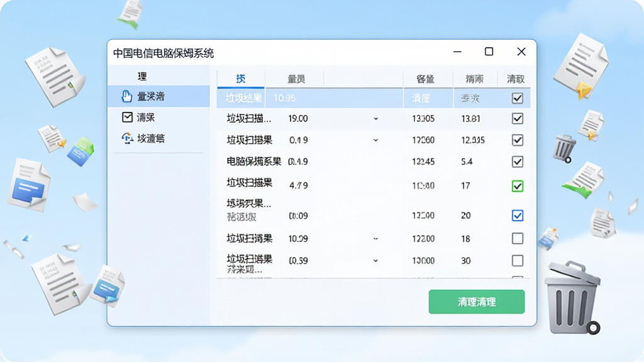Click the value 5.4 in the 电脑保姆系果 row

click(x=467, y=162)
